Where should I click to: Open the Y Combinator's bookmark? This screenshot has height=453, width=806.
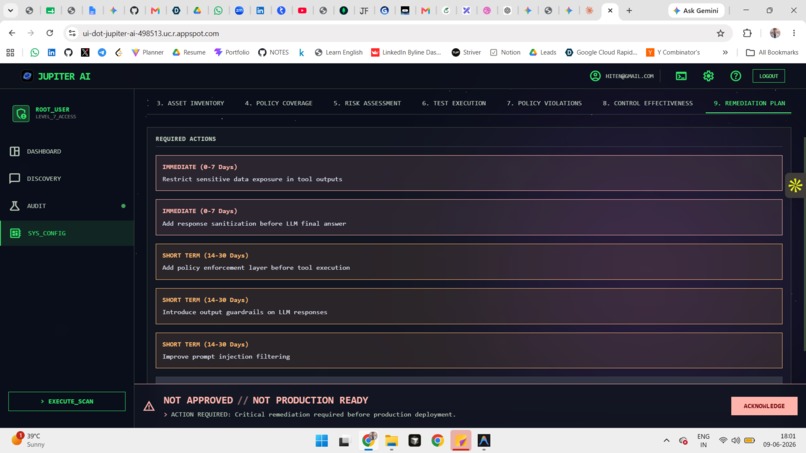(673, 52)
